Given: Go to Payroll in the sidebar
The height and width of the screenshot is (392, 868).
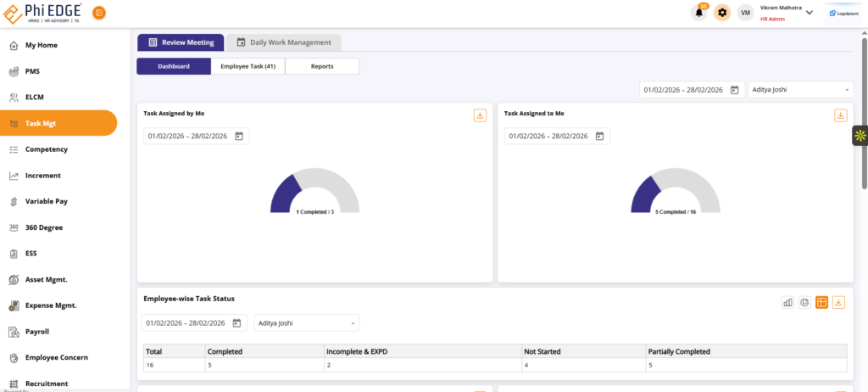Looking at the screenshot, I should click(x=37, y=332).
